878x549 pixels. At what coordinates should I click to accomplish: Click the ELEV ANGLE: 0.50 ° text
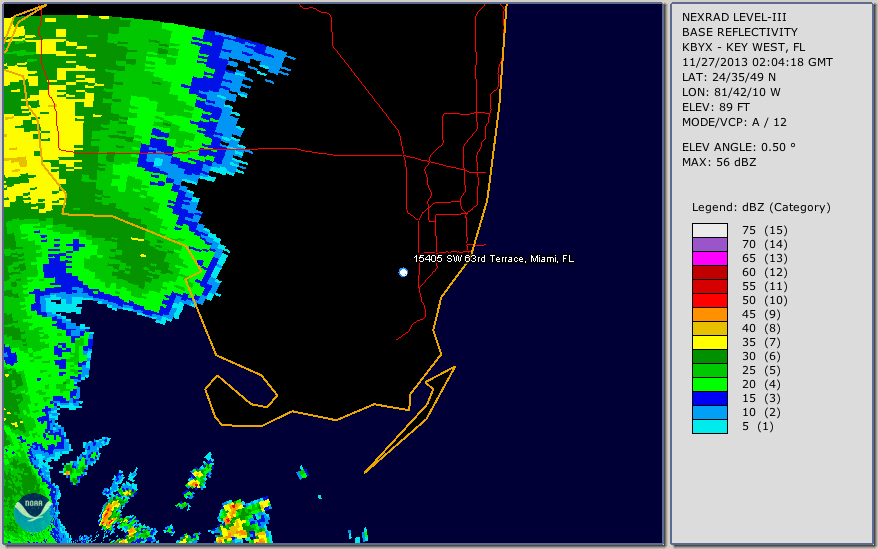click(x=739, y=147)
